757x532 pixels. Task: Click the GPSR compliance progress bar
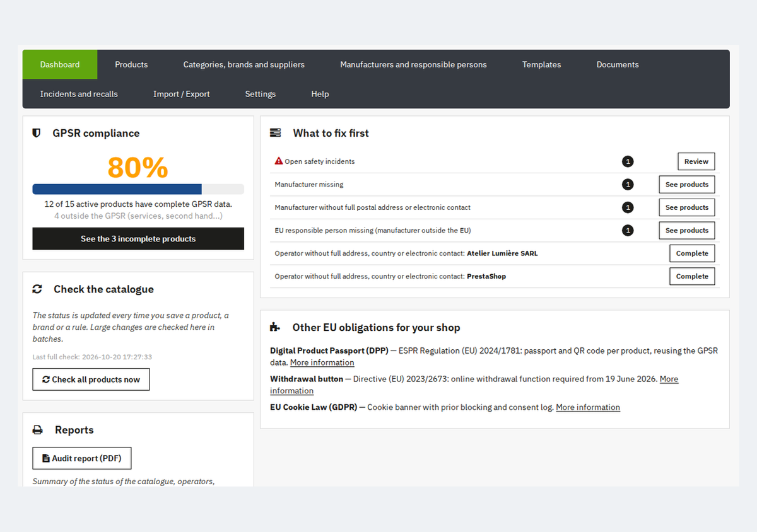138,189
